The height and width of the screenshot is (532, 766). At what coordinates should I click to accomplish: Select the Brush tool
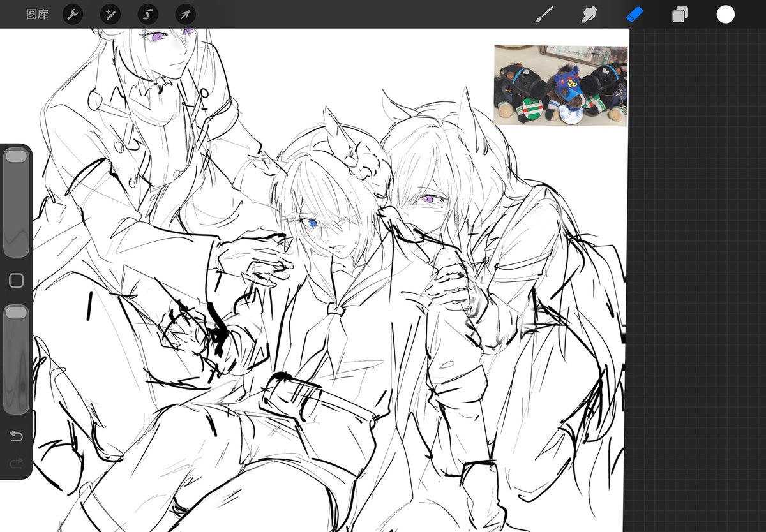tap(544, 14)
